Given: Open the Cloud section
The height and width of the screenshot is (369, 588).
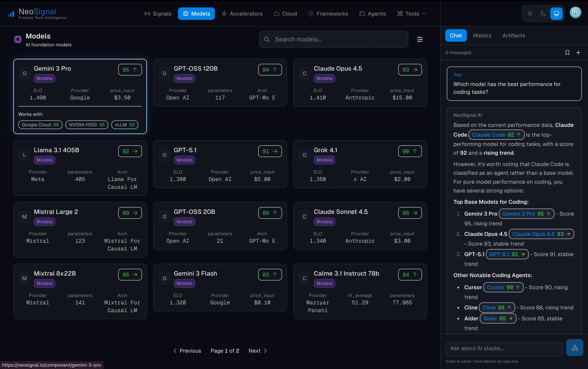Looking at the screenshot, I should click(285, 14).
